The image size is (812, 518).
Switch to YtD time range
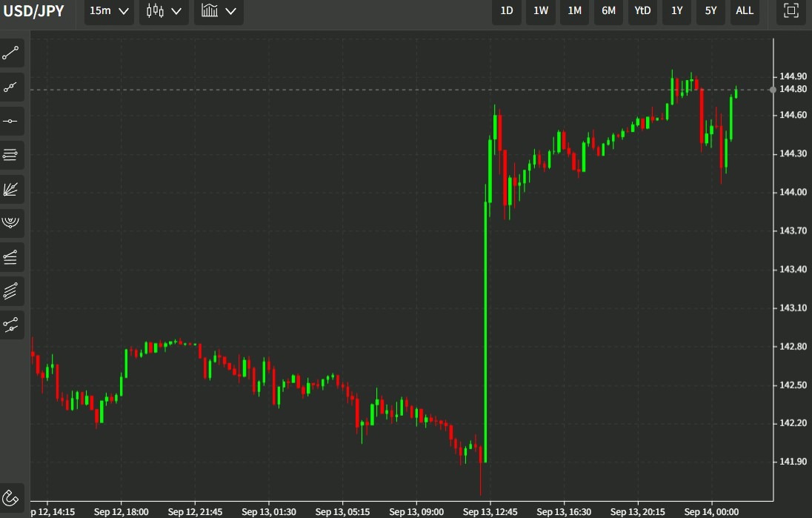click(642, 11)
